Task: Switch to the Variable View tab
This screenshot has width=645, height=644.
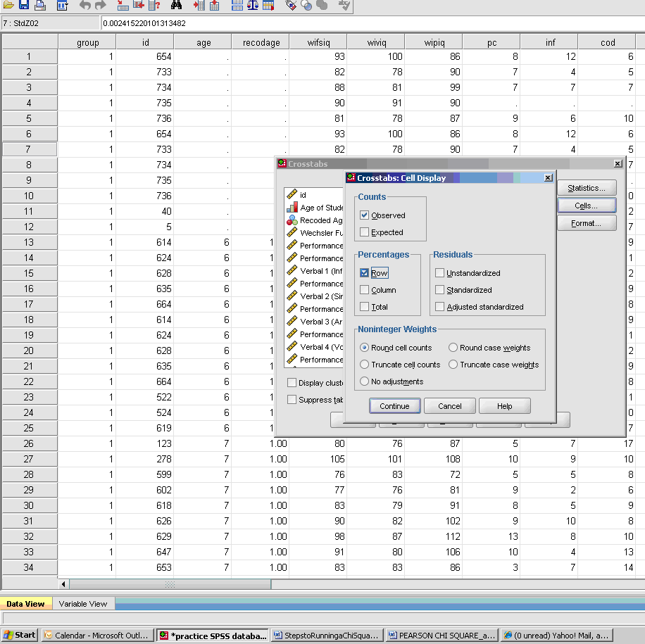Action: click(83, 604)
